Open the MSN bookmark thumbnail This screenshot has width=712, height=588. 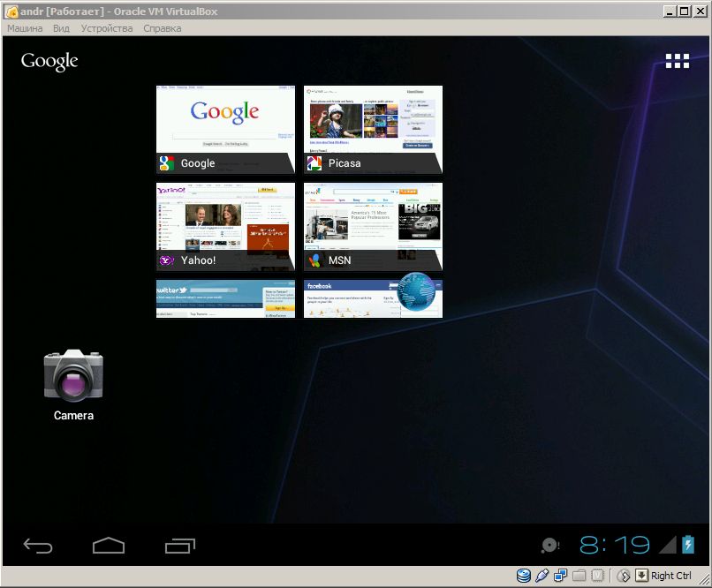(x=373, y=226)
